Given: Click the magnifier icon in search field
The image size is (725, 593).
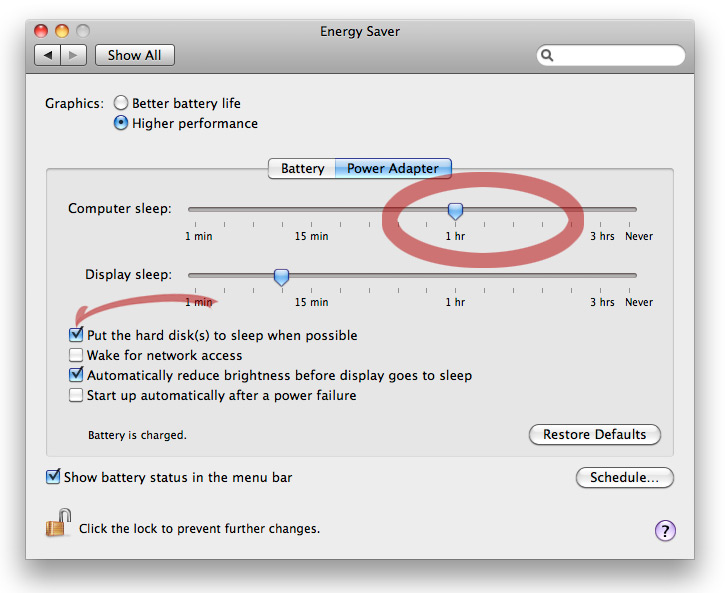Looking at the screenshot, I should click(547, 55).
